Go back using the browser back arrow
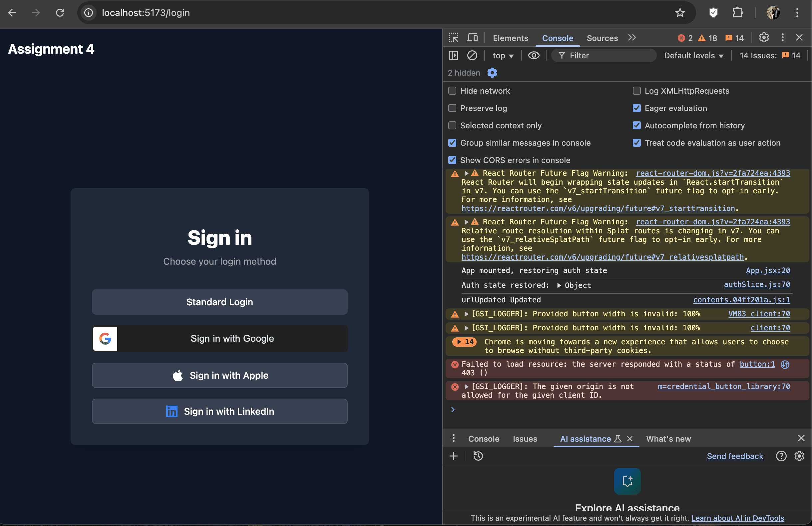This screenshot has width=812, height=526. (12, 13)
